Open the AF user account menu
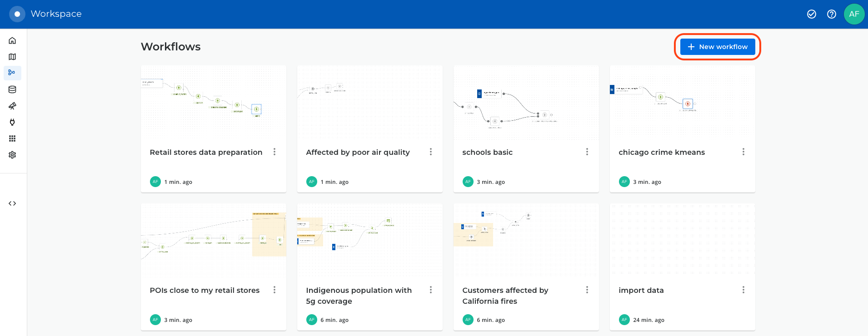The image size is (868, 336). [x=854, y=14]
